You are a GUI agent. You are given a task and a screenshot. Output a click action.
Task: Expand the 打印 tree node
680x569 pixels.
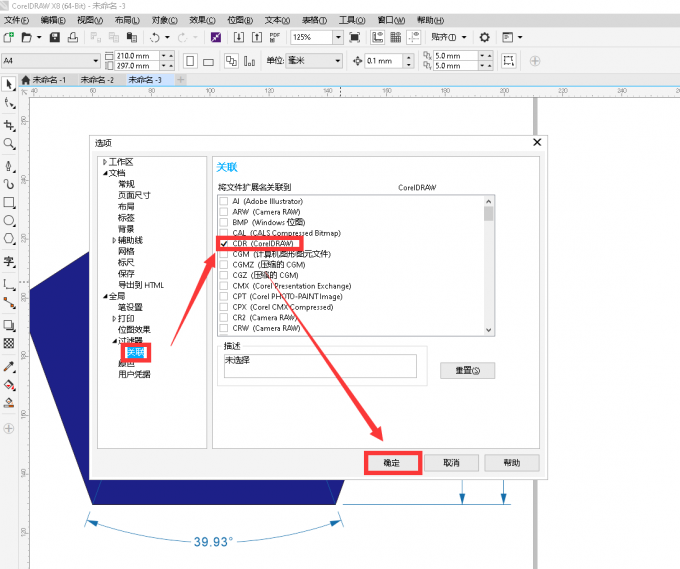coord(114,319)
